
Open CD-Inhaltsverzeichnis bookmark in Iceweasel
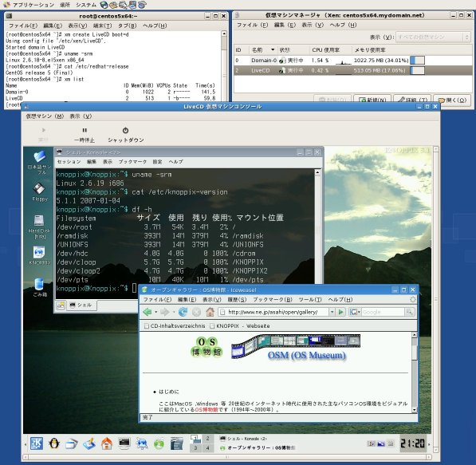[x=175, y=326]
